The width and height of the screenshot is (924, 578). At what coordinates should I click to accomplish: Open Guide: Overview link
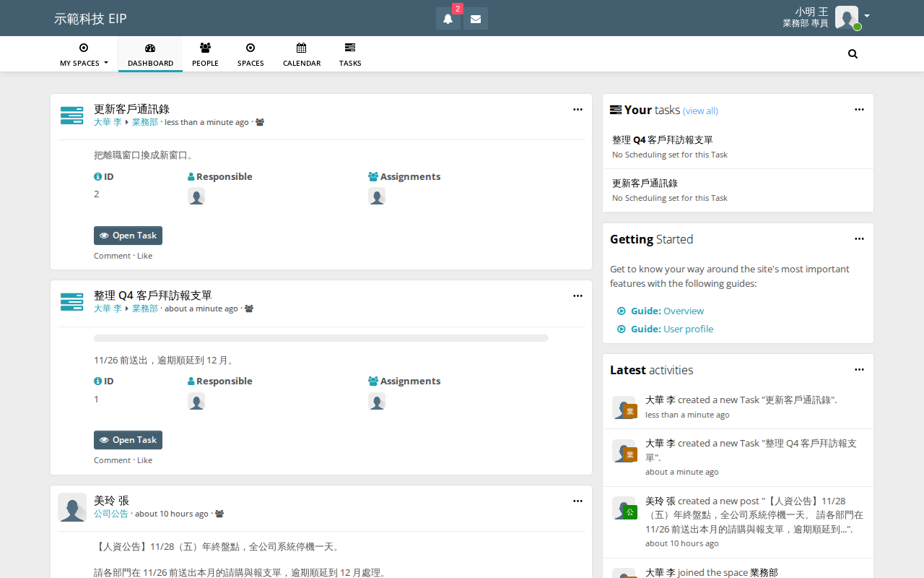coord(667,311)
